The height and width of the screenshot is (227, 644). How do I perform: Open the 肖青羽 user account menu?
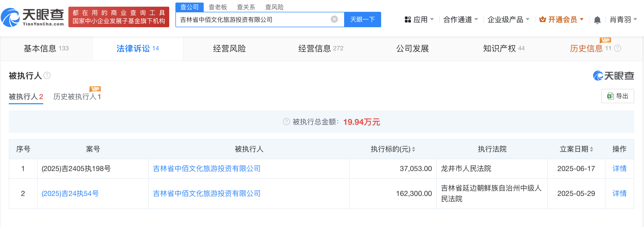click(623, 20)
